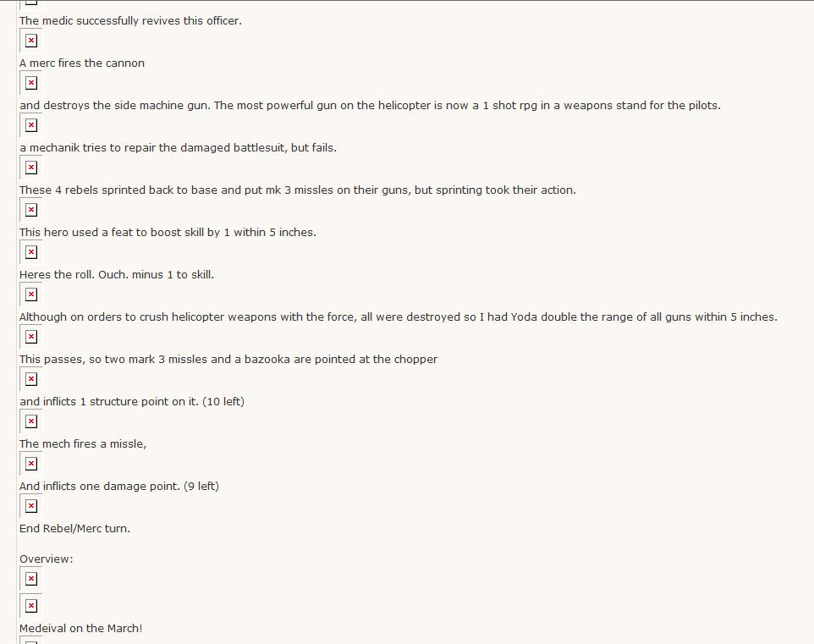The width and height of the screenshot is (814, 644).
Task: Click broken image below 4 rebels sprinted text
Action: 31,210
